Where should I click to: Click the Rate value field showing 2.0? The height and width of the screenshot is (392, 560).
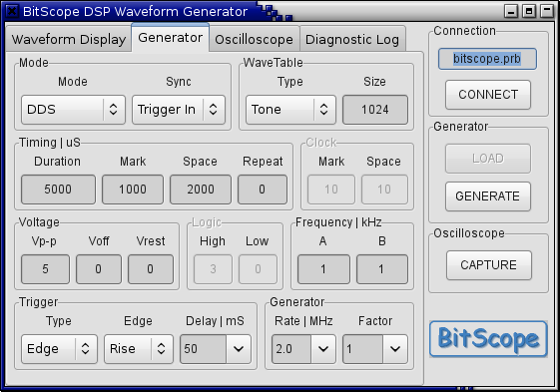(291, 349)
